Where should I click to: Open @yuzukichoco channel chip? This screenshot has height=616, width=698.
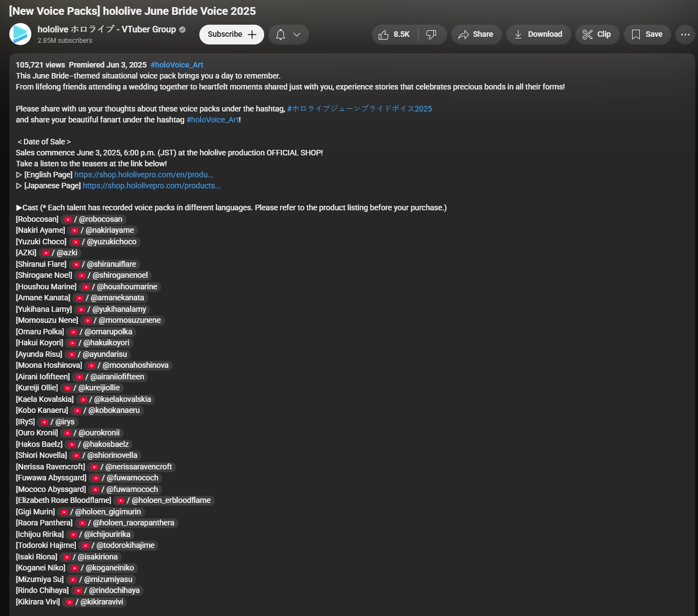point(104,242)
